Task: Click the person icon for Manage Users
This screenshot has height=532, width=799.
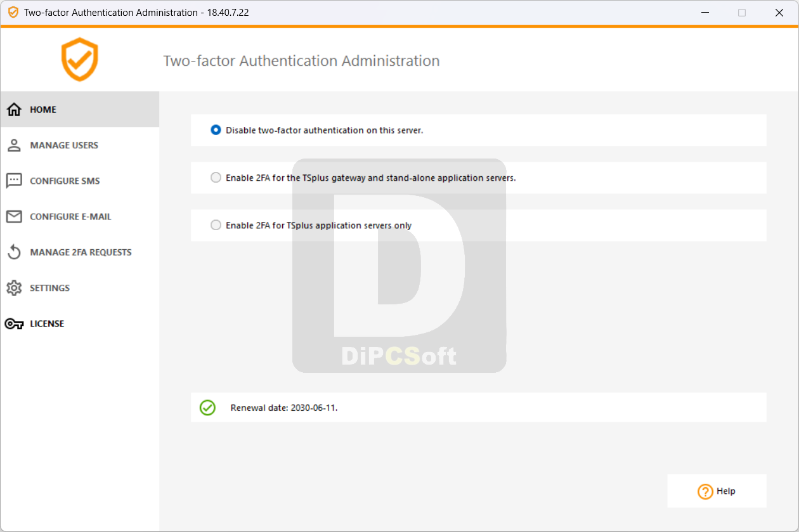Action: click(14, 145)
